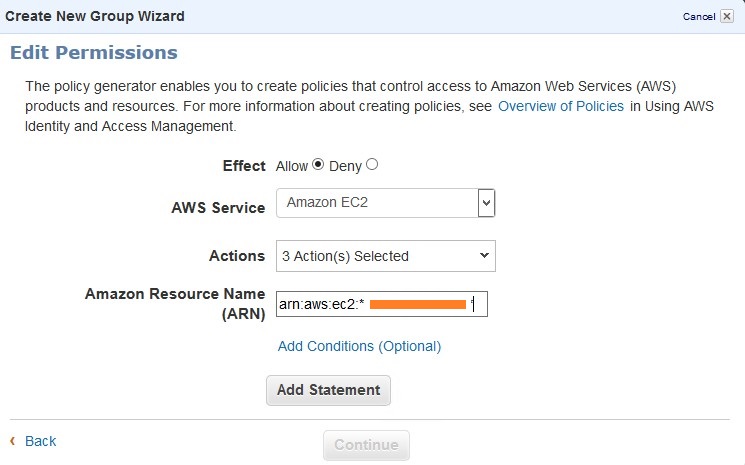Screen dimensions: 745x465
Task: Click the orange redacted bar in ARN field
Action: [418, 303]
